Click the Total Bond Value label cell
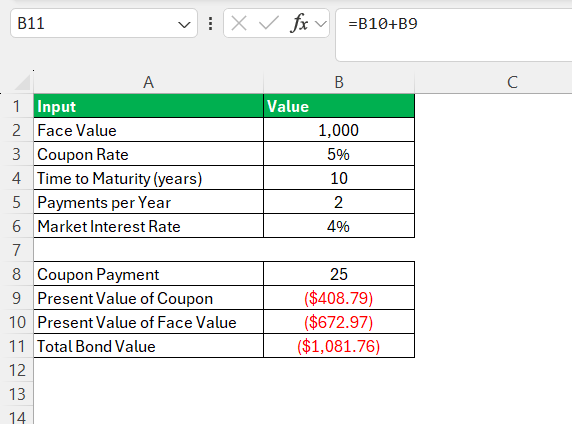This screenshot has width=572, height=424. (148, 346)
